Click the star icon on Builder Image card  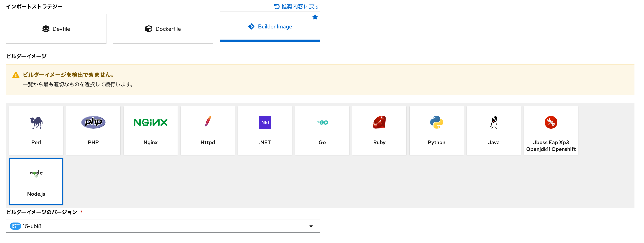pyautogui.click(x=315, y=17)
